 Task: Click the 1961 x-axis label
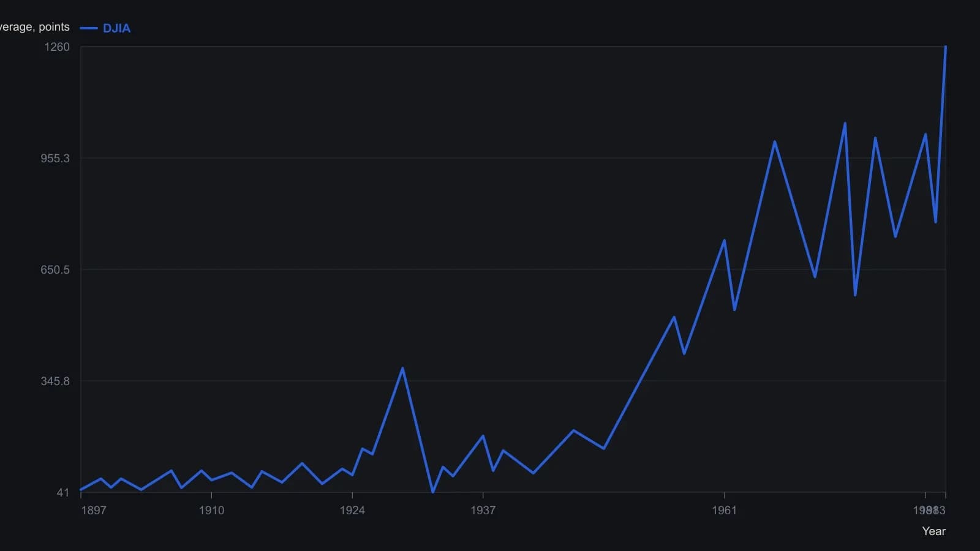tap(724, 511)
